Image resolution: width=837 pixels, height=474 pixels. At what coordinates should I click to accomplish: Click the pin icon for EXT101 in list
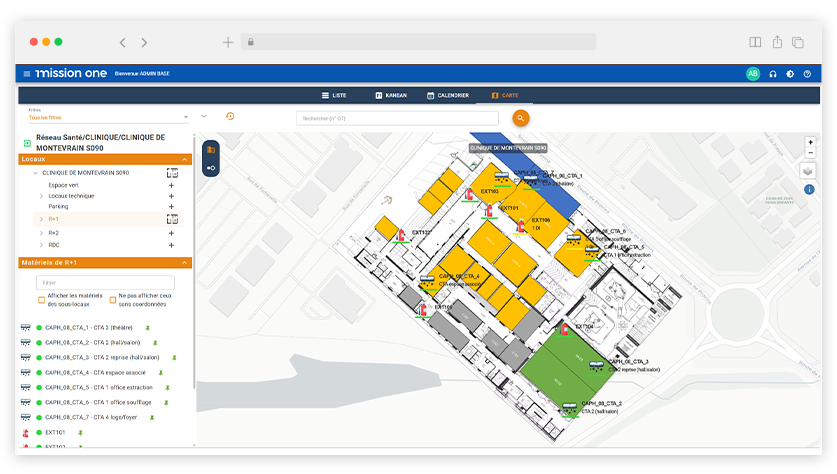(x=80, y=432)
